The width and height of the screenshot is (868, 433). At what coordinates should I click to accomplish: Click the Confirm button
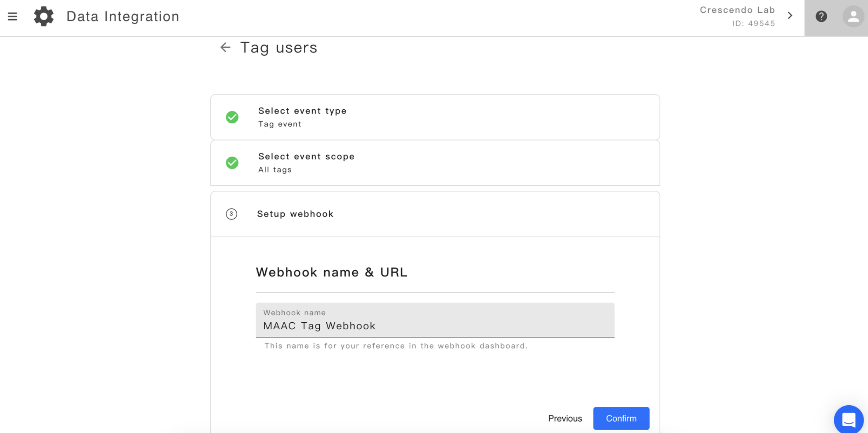coord(621,418)
